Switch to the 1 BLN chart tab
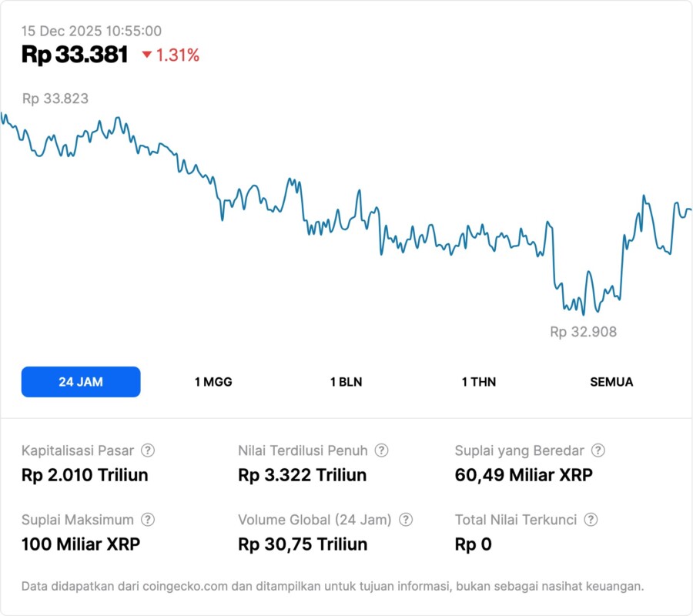Screen dimensions: 693x616 346,382
